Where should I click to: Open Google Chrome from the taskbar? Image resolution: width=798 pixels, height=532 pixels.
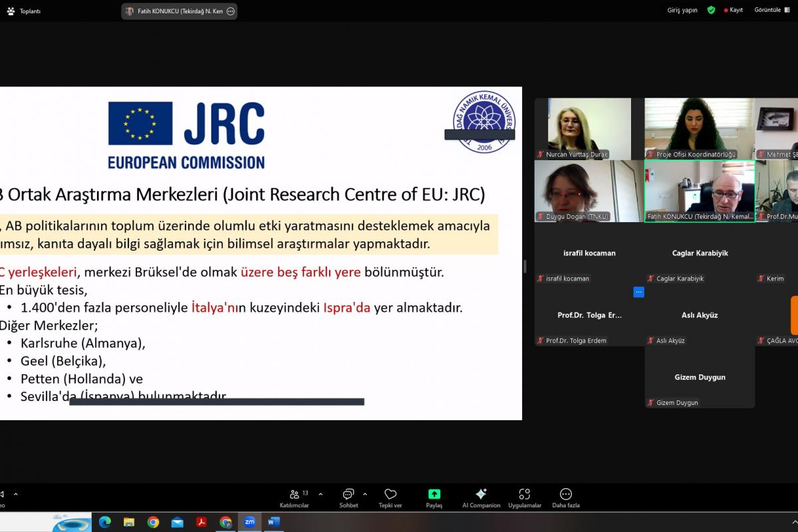pos(153,522)
